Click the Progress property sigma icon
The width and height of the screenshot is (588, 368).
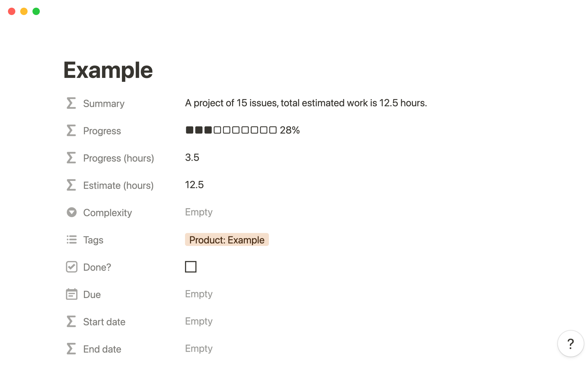tap(71, 130)
